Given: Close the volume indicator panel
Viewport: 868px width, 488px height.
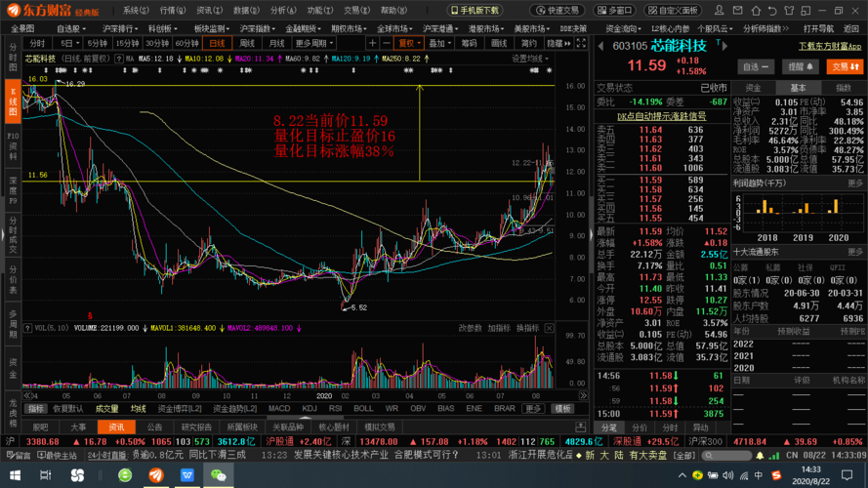Looking at the screenshot, I should coord(549,328).
